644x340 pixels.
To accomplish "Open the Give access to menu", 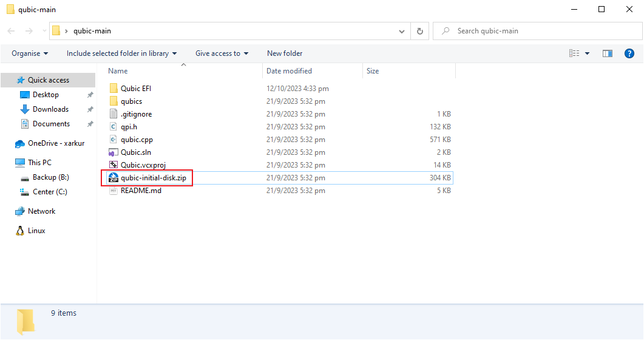I will 222,53.
